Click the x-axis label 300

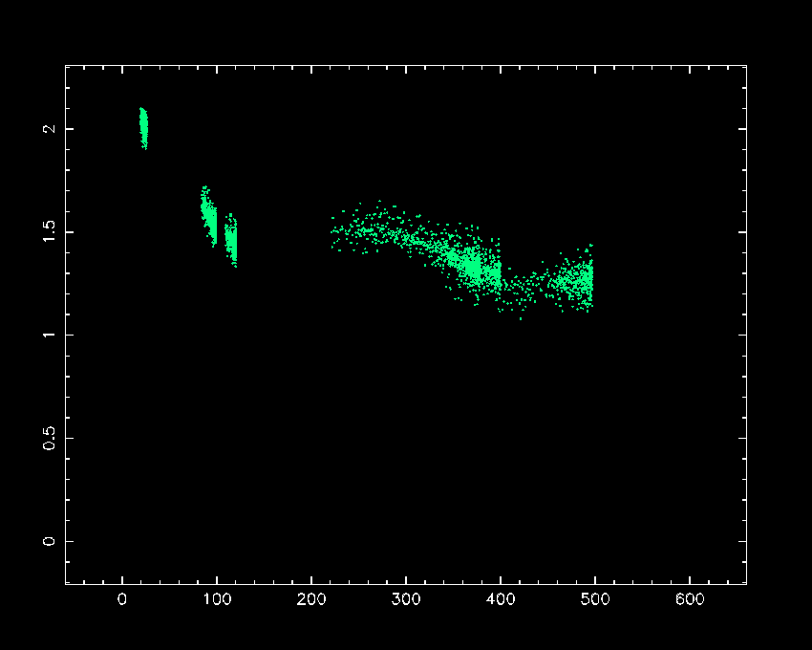406,599
